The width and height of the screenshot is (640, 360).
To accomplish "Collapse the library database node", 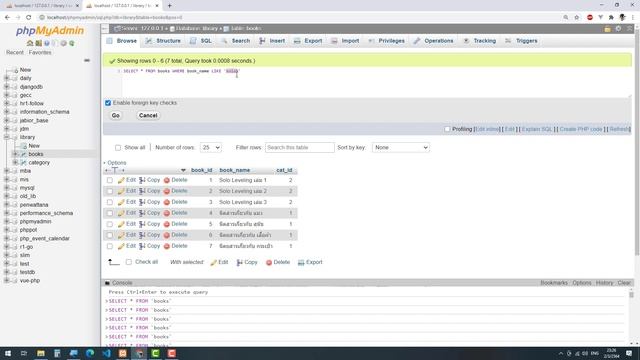I will [x=7, y=137].
